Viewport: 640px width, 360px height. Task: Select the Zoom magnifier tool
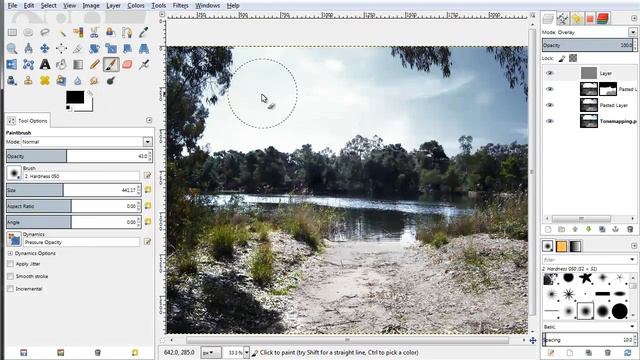[x=12, y=49]
